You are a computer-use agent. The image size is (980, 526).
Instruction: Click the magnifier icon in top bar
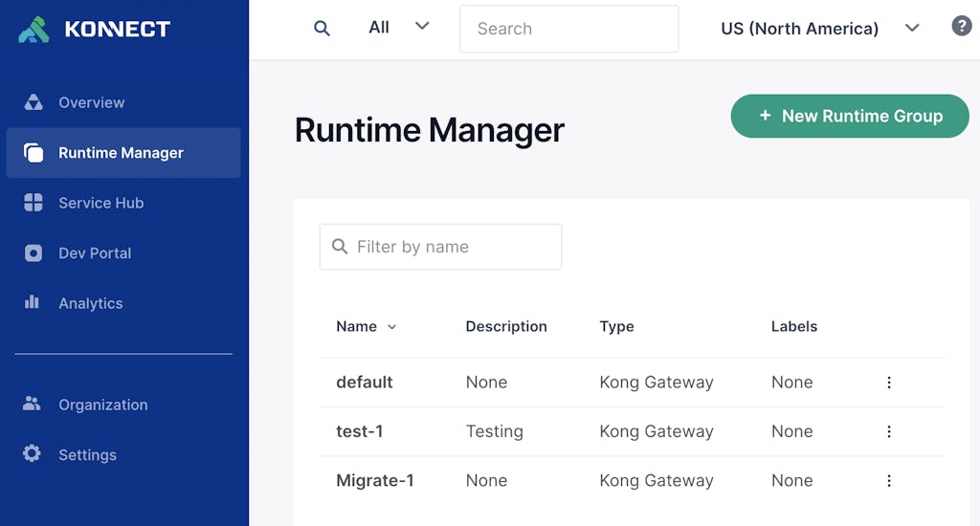pyautogui.click(x=322, y=29)
